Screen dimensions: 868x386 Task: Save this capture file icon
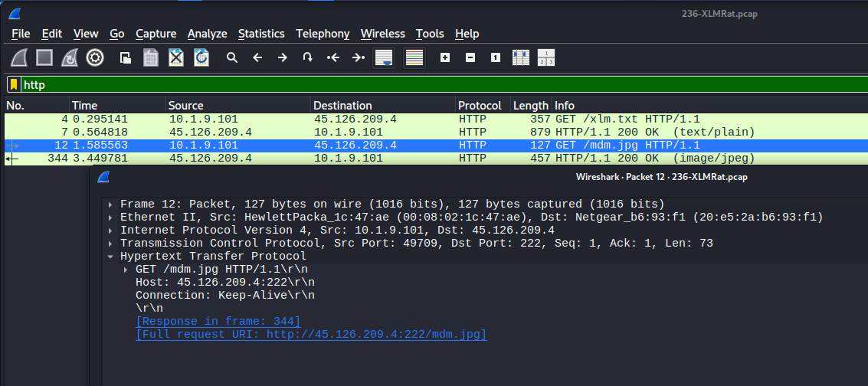[x=151, y=57]
